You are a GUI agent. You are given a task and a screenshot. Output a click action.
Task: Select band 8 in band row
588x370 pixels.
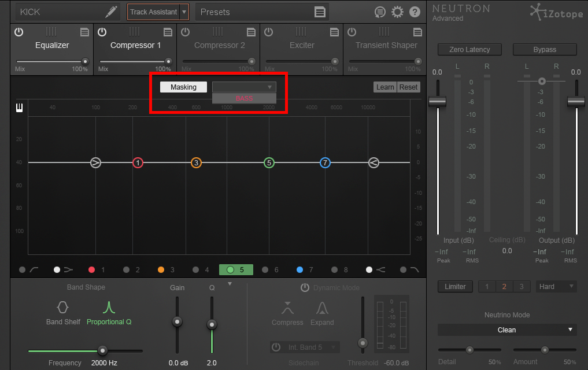pyautogui.click(x=340, y=269)
